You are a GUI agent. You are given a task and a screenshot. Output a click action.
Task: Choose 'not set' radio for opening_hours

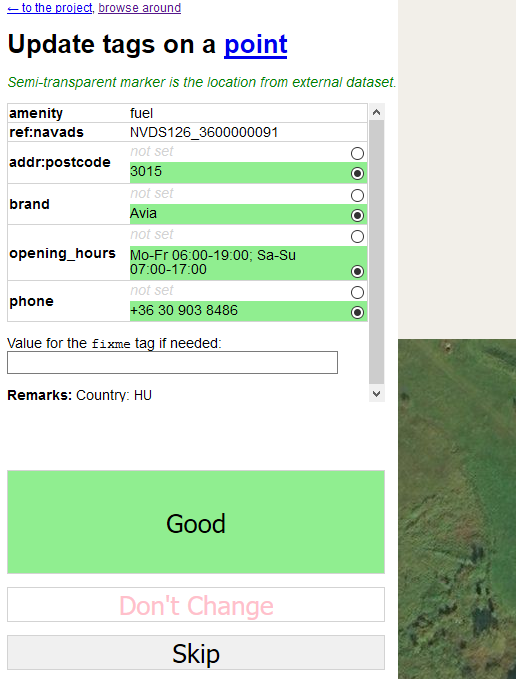357,236
